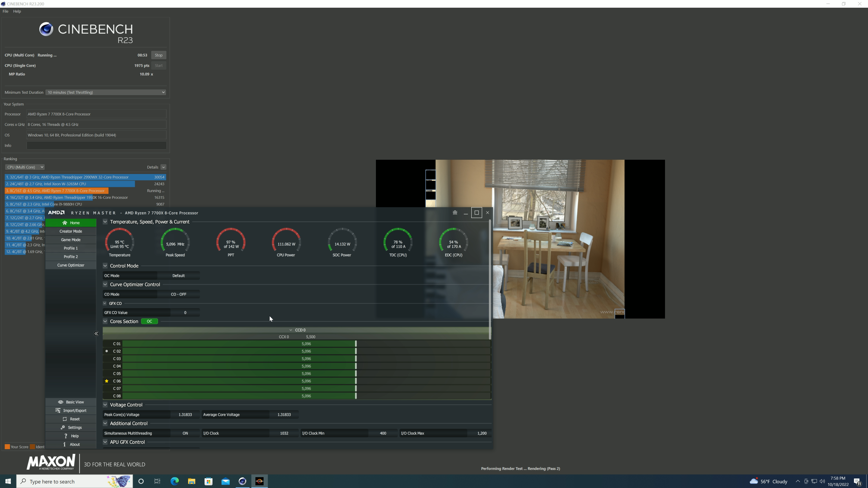This screenshot has width=868, height=488.
Task: Toggle Simultaneous Multithreading ON value
Action: 185,433
